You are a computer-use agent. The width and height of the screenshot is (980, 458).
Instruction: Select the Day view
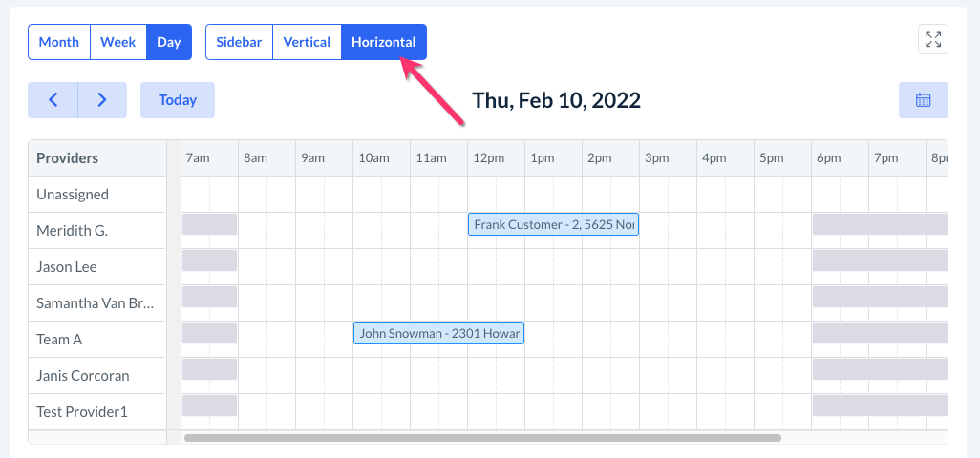pos(169,42)
